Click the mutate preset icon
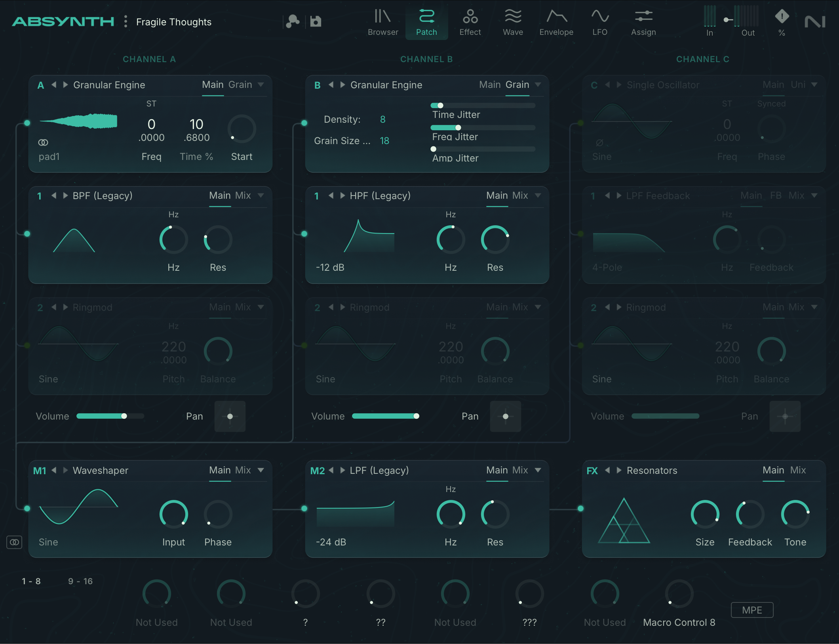The width and height of the screenshot is (839, 644). 293,21
